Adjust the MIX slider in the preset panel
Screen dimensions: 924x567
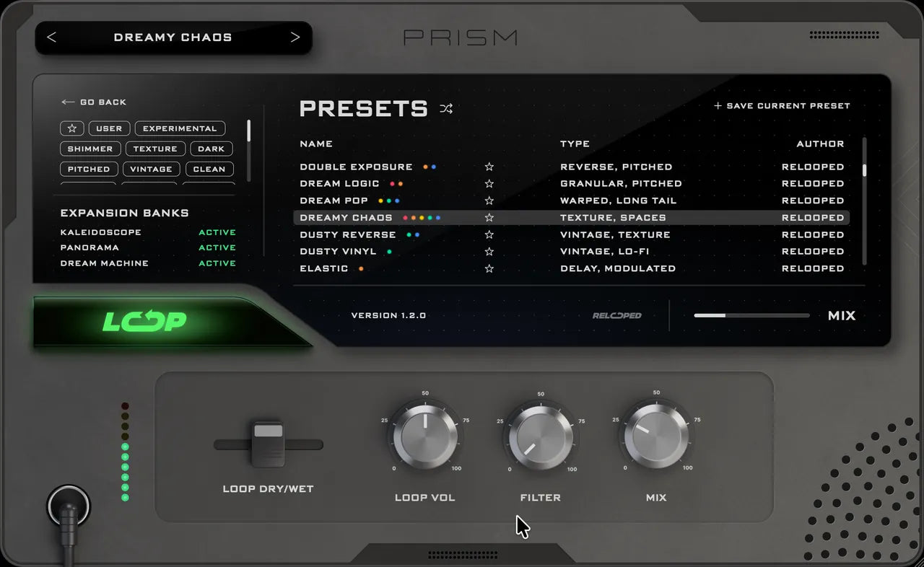pos(751,315)
